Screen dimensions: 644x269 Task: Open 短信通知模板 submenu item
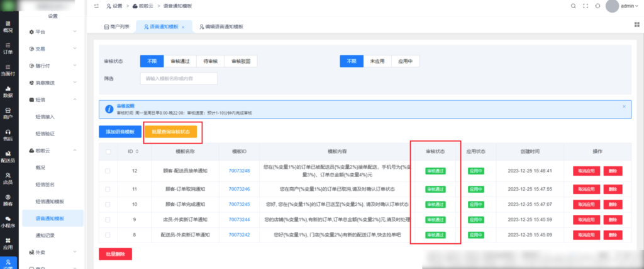(x=50, y=202)
